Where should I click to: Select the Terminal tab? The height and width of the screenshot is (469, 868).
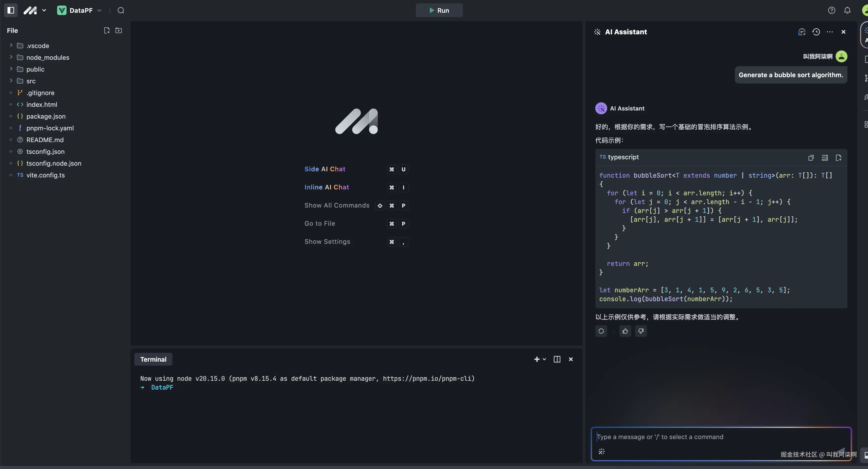tap(153, 359)
